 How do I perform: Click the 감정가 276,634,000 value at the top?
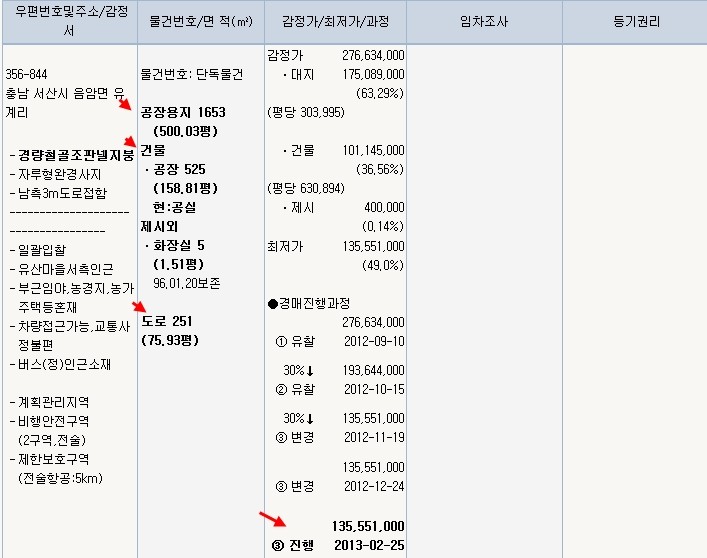coord(373,55)
